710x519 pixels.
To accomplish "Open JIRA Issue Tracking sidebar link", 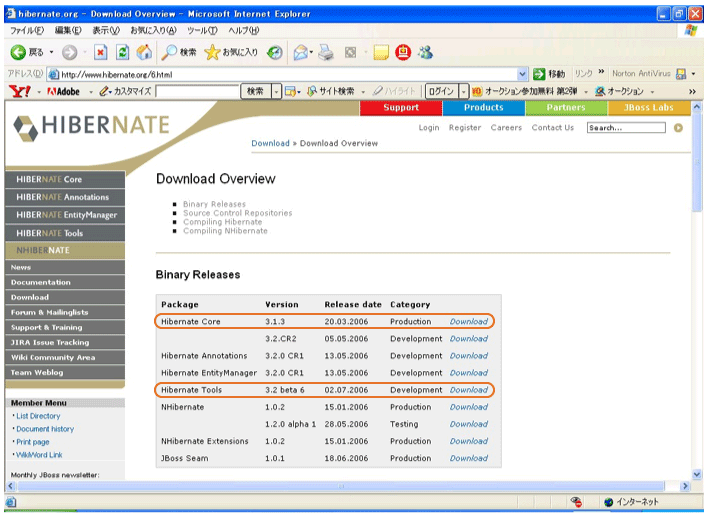I will pyautogui.click(x=65, y=342).
